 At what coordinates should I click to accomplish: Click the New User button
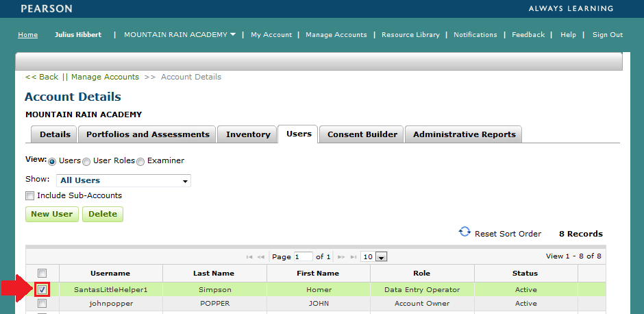click(x=52, y=214)
